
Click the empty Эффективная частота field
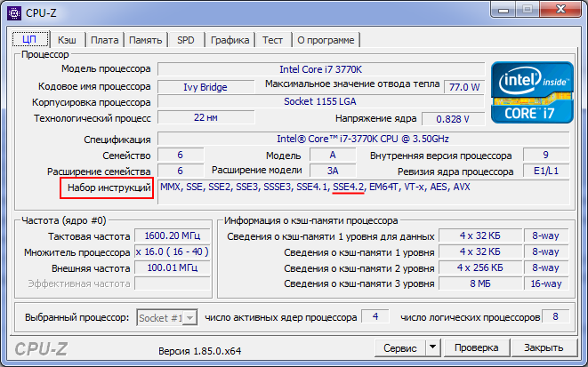click(x=173, y=283)
